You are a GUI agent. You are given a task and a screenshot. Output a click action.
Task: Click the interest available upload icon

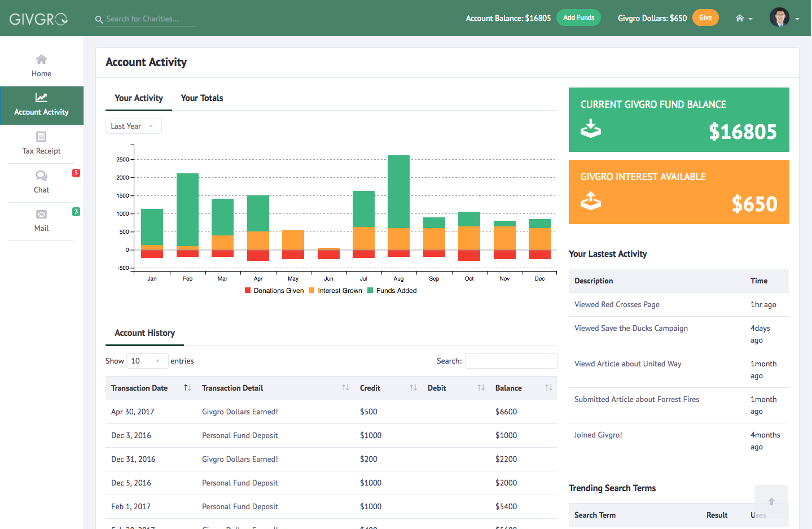[591, 200]
